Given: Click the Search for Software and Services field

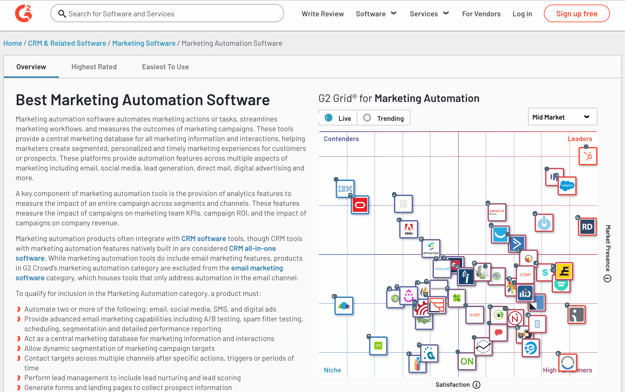Looking at the screenshot, I should point(167,14).
